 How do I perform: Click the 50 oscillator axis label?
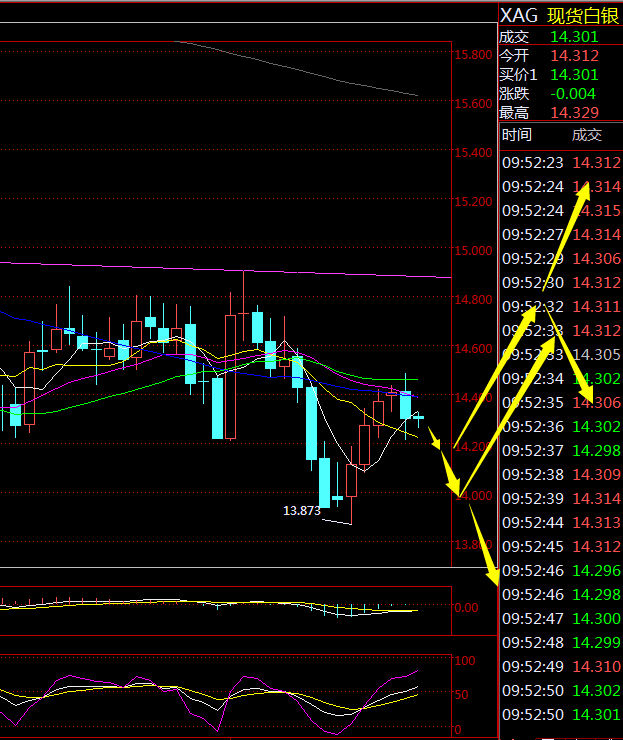coord(461,695)
